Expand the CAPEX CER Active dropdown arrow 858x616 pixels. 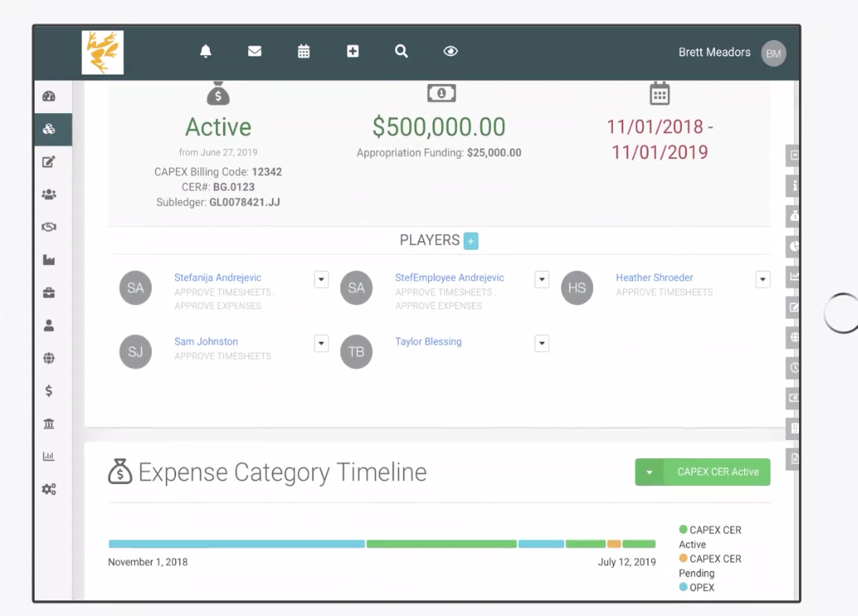tap(650, 472)
